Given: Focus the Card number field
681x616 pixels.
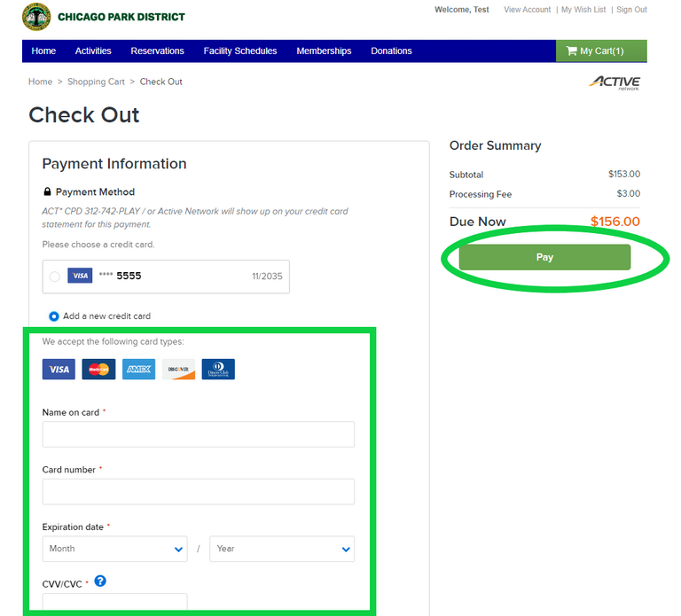Looking at the screenshot, I should pos(199,491).
